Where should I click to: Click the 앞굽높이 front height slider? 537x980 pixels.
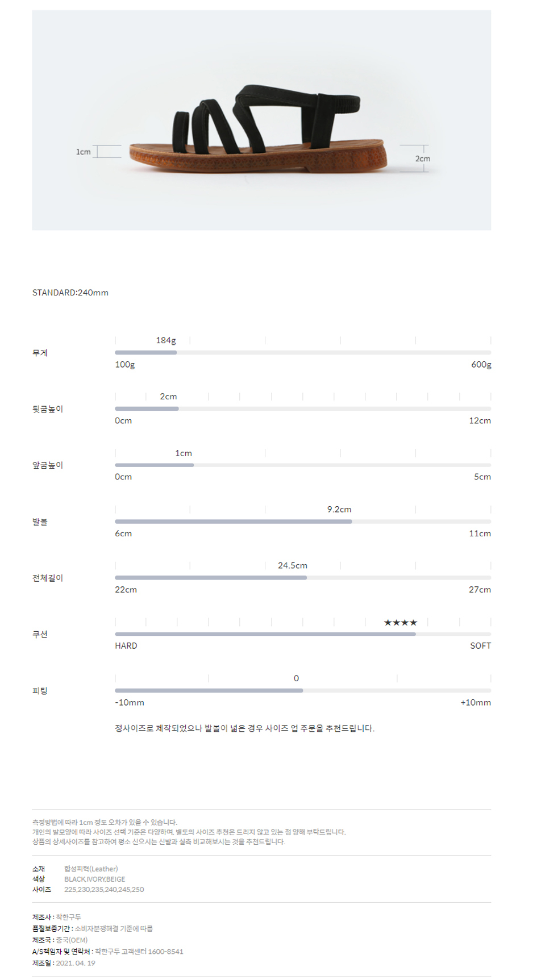[x=302, y=465]
